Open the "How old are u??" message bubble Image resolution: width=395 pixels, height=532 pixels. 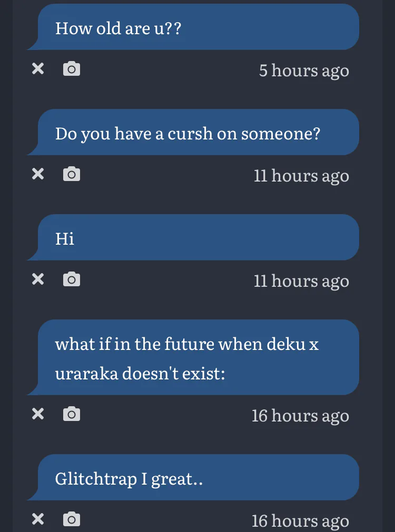coord(197,27)
